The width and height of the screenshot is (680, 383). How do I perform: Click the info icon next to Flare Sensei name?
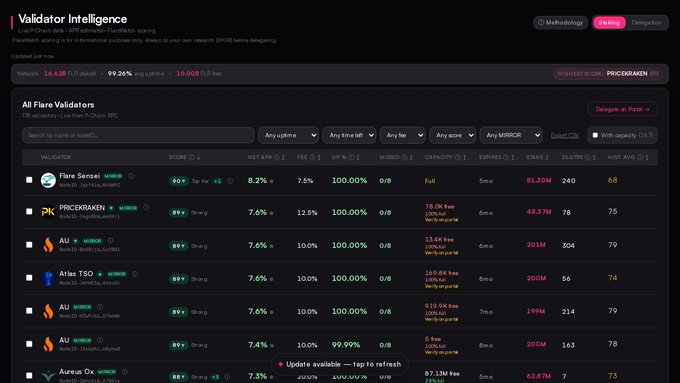[131, 176]
